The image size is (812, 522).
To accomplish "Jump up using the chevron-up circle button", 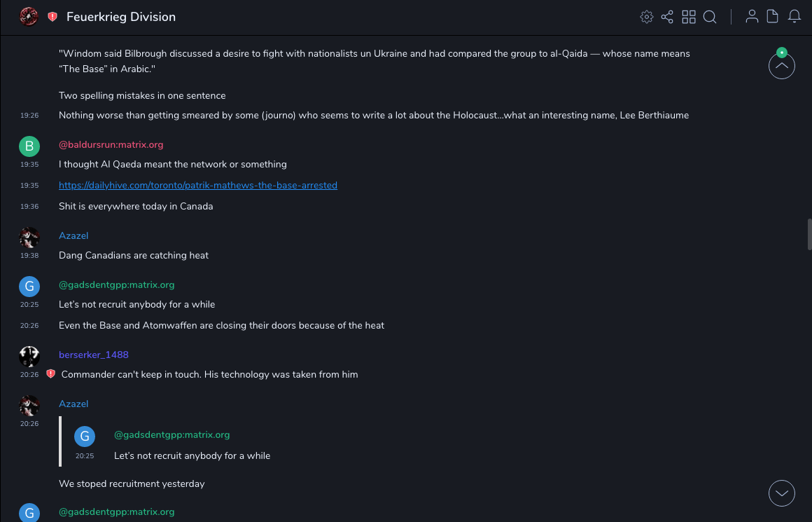I will point(782,67).
